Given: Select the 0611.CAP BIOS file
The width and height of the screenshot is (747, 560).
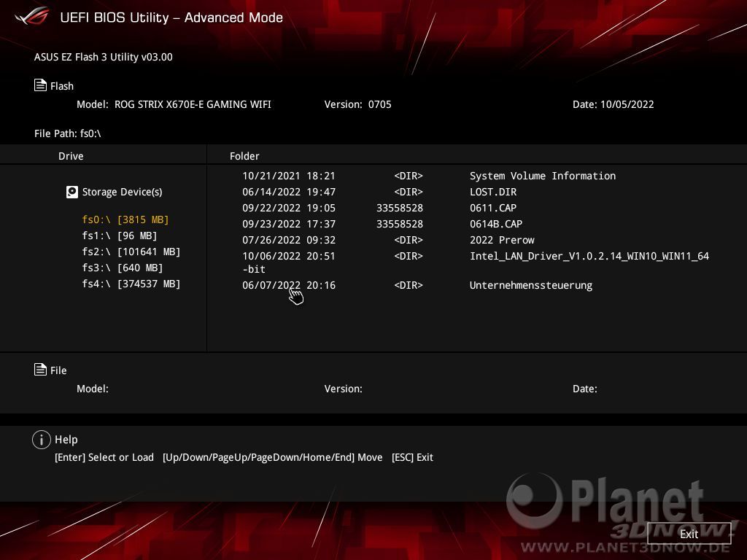Looking at the screenshot, I should coord(493,208).
